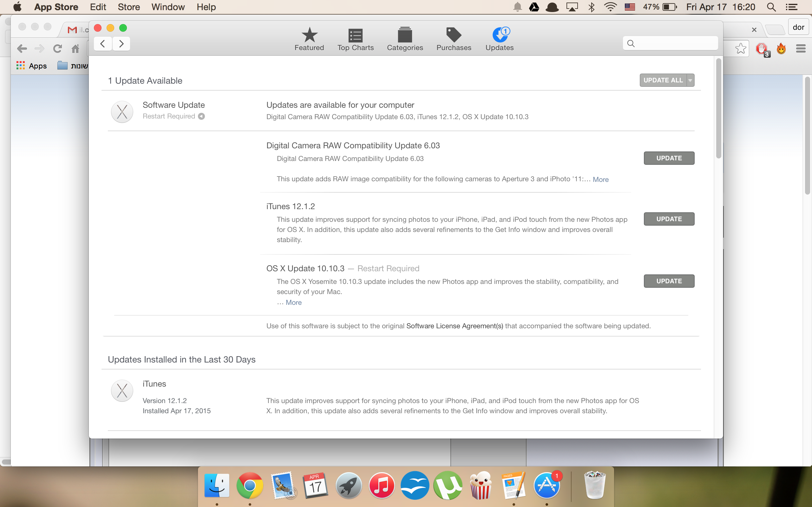The height and width of the screenshot is (507, 812).
Task: Go forward with right chevron button
Action: (x=121, y=44)
